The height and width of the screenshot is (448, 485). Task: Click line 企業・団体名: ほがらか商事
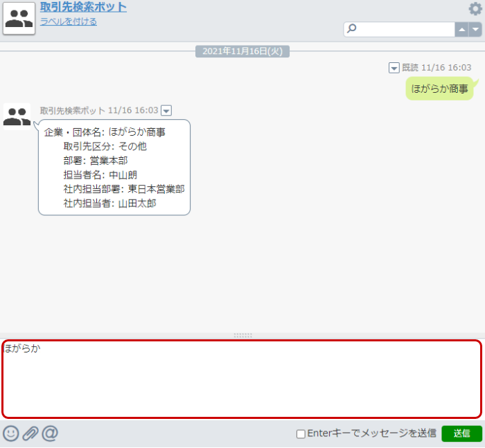tap(105, 132)
